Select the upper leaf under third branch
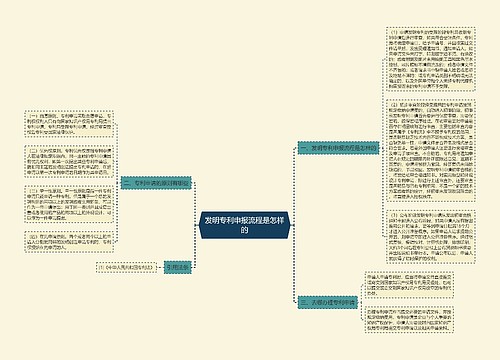This screenshot has width=500, height=360. coord(409,285)
